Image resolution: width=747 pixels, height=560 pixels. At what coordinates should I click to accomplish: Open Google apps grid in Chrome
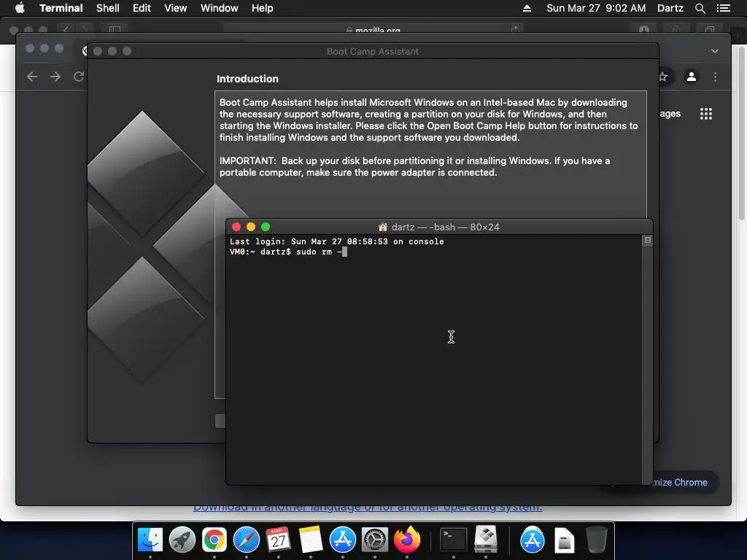tap(706, 114)
